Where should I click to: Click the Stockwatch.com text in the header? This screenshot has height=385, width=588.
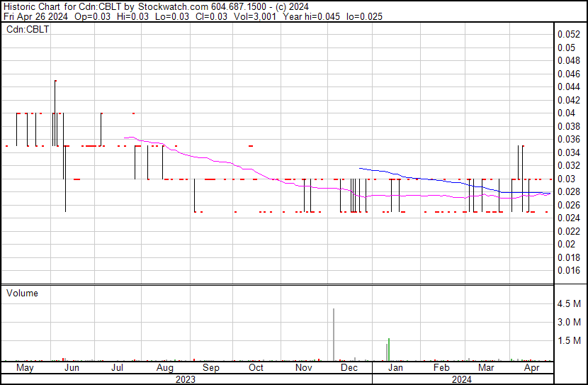(x=169, y=6)
